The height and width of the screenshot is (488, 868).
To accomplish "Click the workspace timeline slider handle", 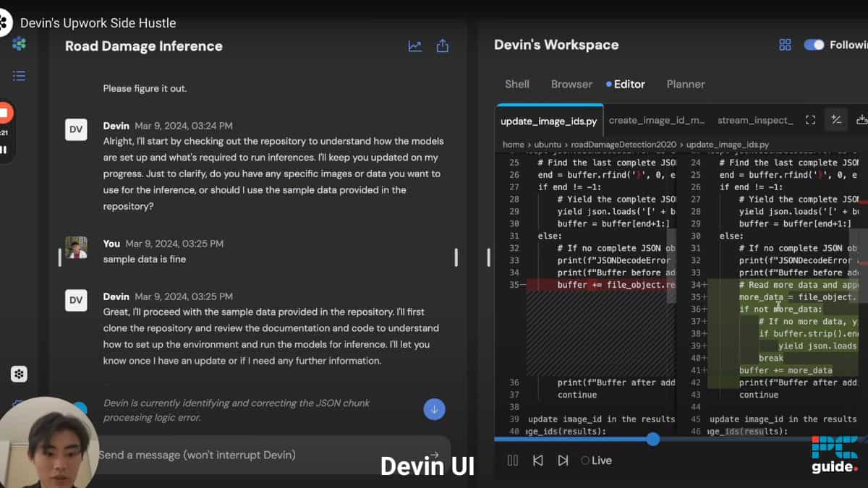I will click(652, 439).
